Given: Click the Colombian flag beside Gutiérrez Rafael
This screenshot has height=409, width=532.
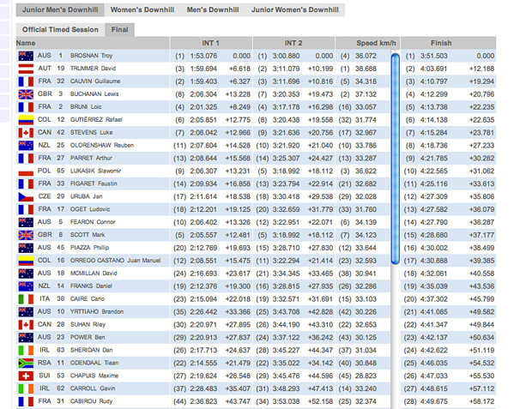Looking at the screenshot, I should 25,120.
